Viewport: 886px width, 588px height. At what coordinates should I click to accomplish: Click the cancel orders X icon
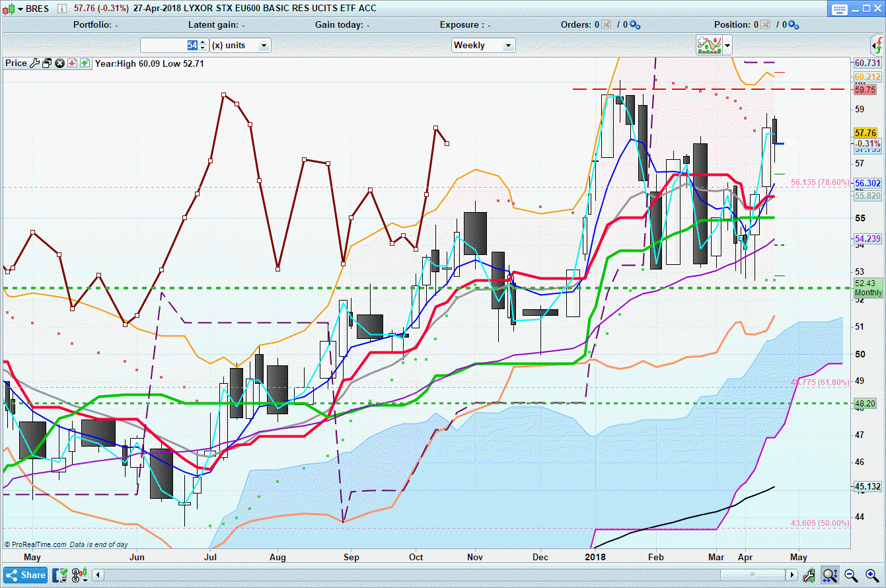607,25
